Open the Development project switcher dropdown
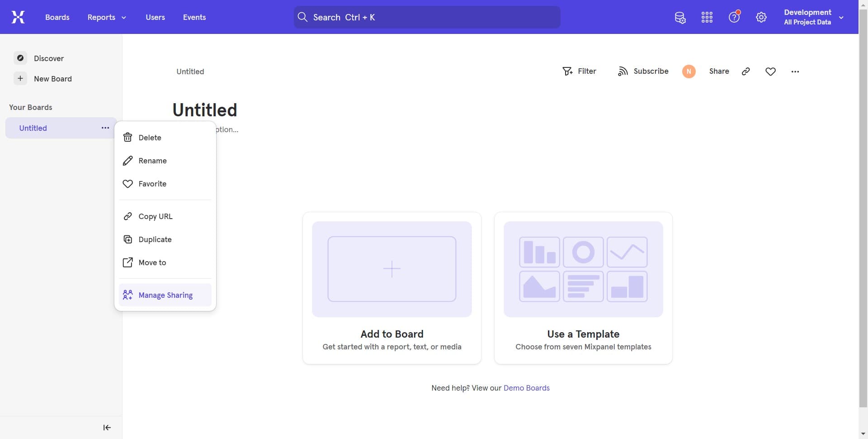 point(813,17)
